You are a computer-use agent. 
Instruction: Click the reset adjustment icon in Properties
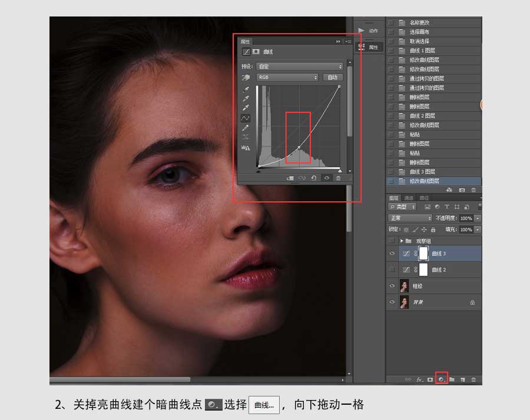coord(313,178)
